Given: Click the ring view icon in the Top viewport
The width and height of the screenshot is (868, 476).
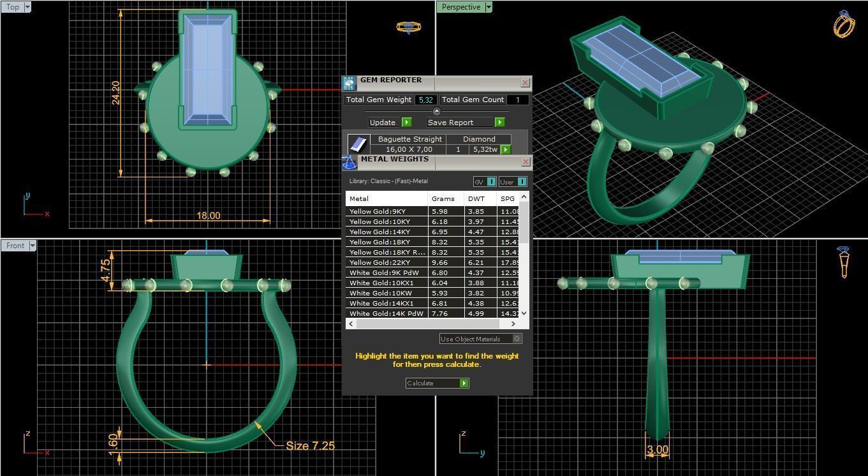Looking at the screenshot, I should 408,27.
